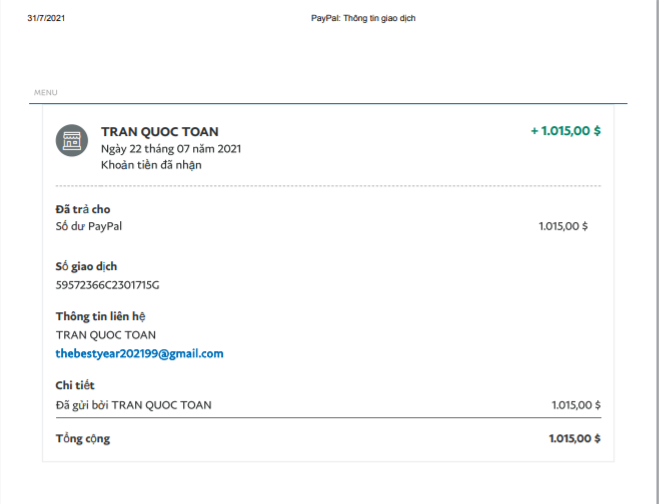Click the Khoản tiền đã nhận status text
Screen dimensions: 659x504
click(x=152, y=165)
